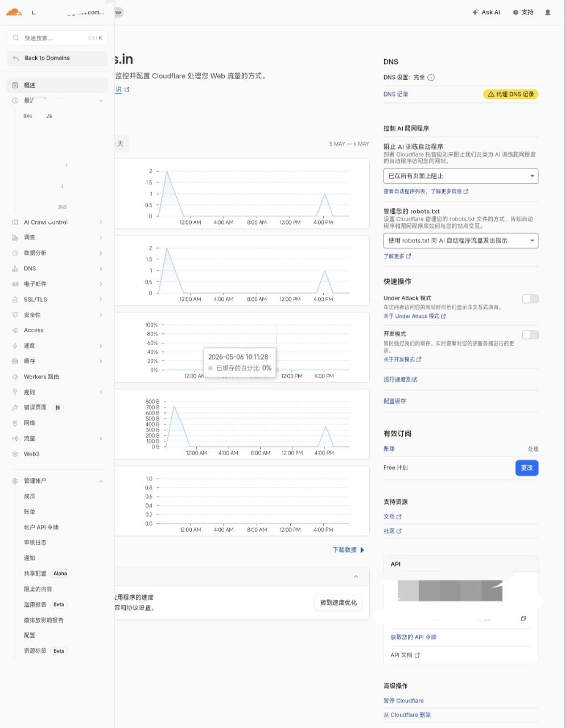Click the 更改 plan button

(x=527, y=468)
